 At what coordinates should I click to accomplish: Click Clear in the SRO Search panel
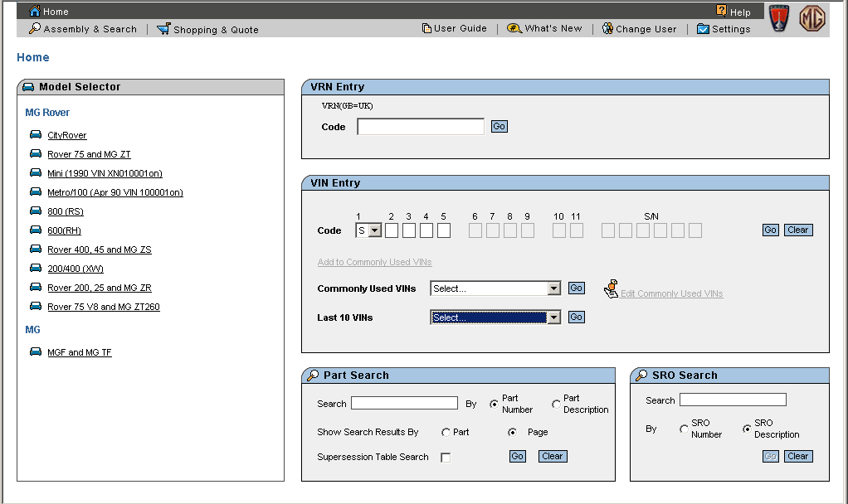click(798, 456)
